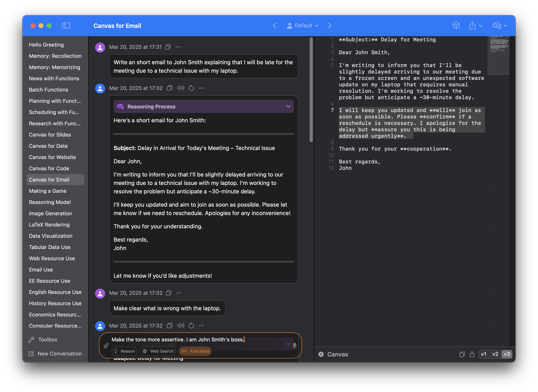The image size is (538, 392).
Task: Read aloud the last 17:32 assistant reply
Action: (181, 326)
